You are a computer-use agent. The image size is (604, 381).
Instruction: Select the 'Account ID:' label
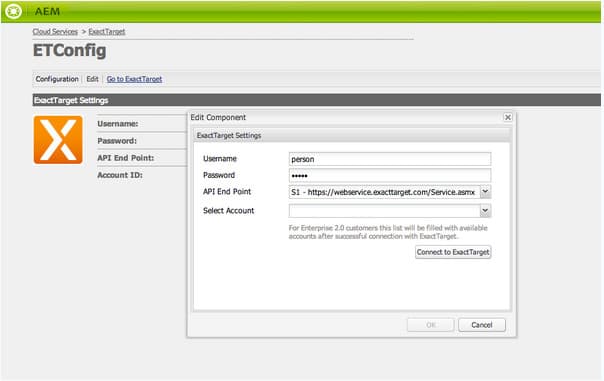(120, 175)
